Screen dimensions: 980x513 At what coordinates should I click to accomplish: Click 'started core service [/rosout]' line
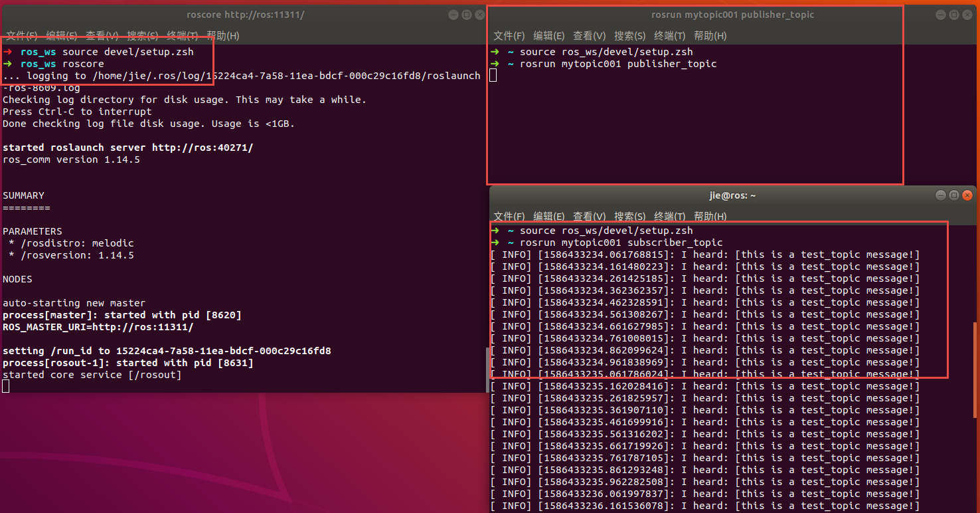click(92, 375)
